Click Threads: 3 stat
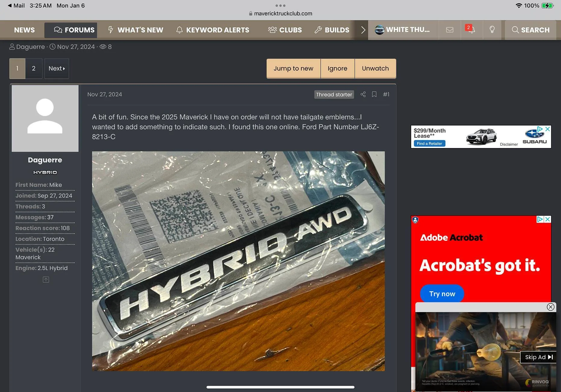The height and width of the screenshot is (392, 561). (x=30, y=207)
